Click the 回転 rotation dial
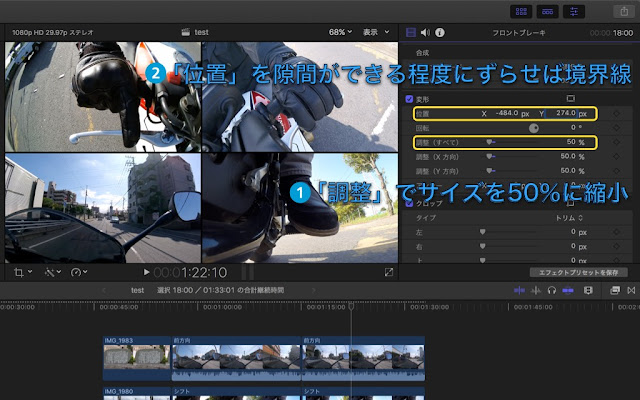 point(533,128)
